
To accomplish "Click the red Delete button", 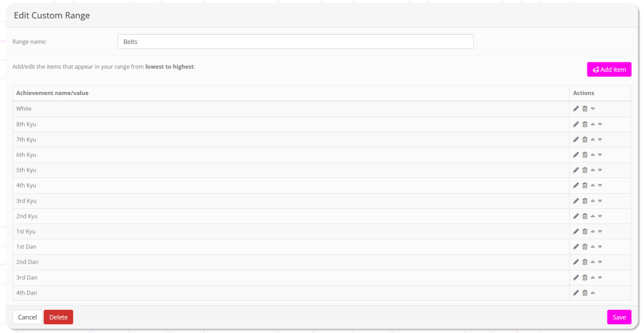I will pyautogui.click(x=58, y=317).
